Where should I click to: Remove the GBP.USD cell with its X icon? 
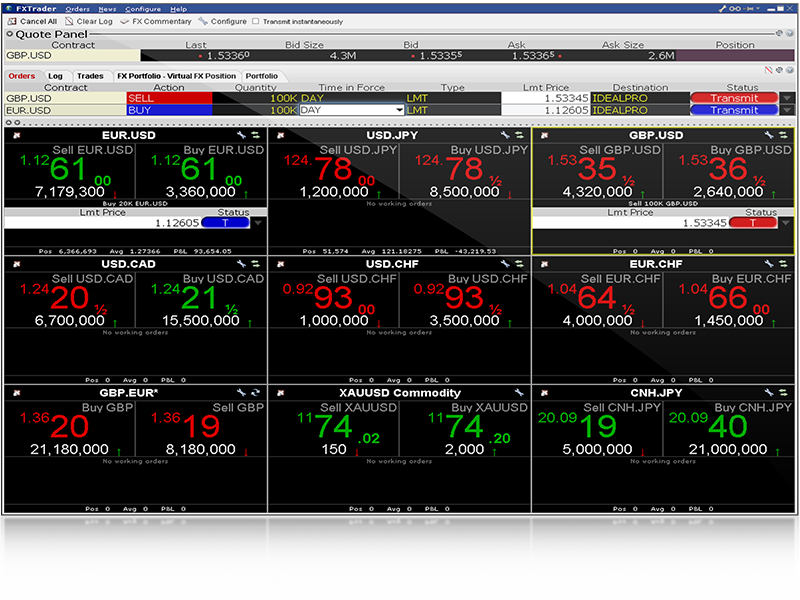[544, 135]
